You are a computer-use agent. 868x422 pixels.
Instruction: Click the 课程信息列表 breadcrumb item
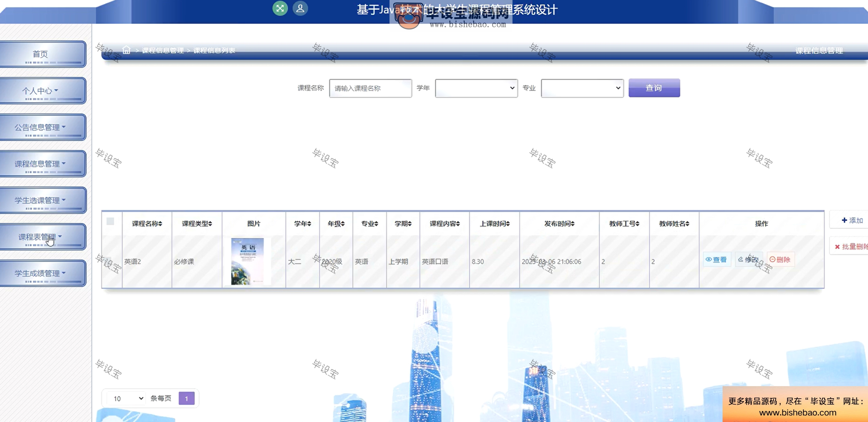point(214,51)
